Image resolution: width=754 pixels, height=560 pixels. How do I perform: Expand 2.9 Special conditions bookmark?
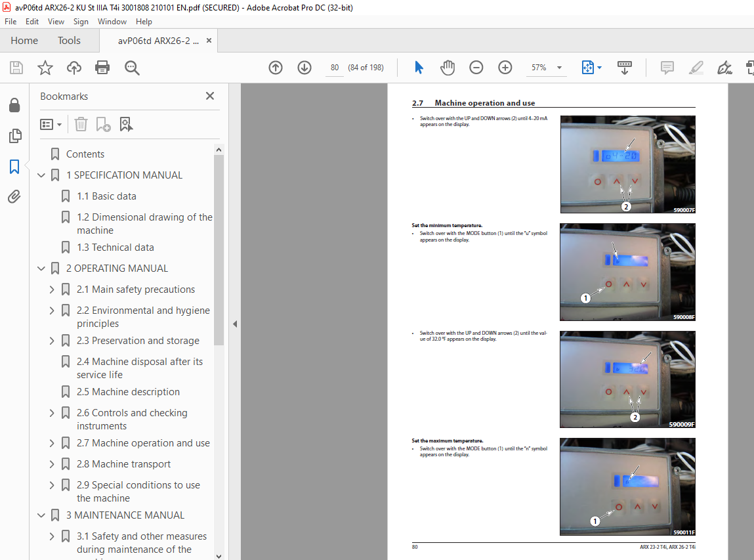click(52, 485)
